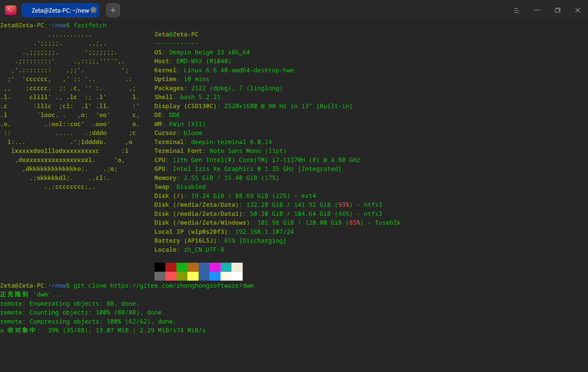Viewport: 588px width, 372px height.
Task: Close the terminal window
Action: pyautogui.click(x=578, y=10)
